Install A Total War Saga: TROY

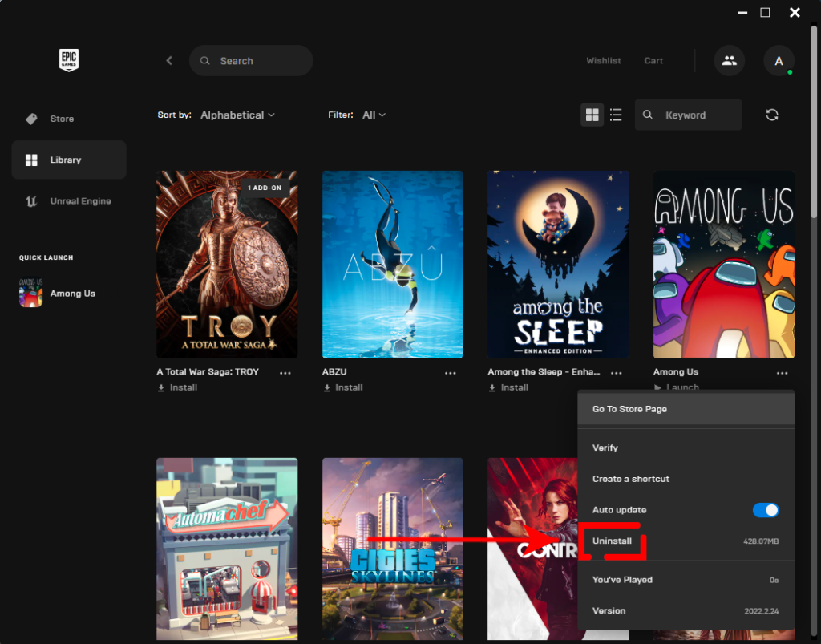tap(177, 387)
